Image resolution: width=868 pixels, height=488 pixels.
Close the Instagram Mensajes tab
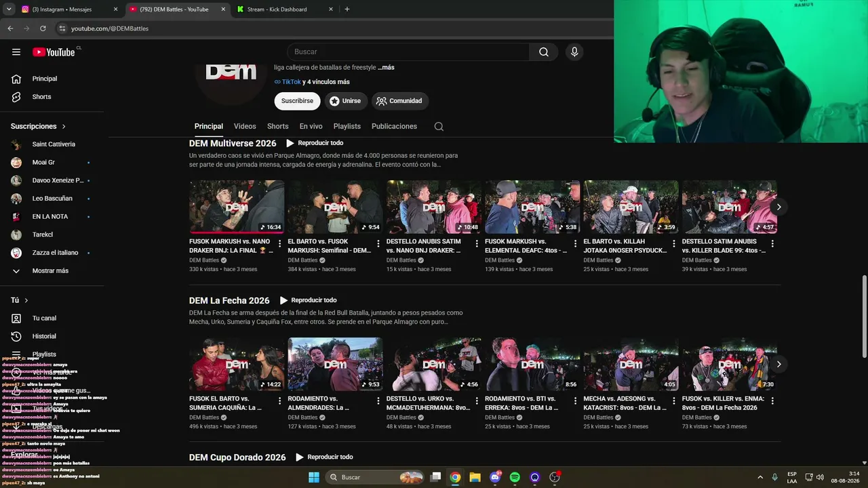pos(115,9)
